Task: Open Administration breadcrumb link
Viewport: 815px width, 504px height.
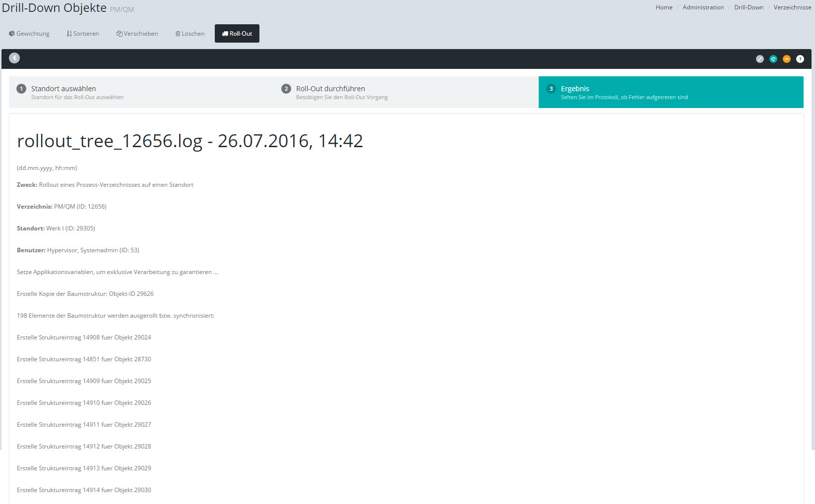Action: point(703,7)
